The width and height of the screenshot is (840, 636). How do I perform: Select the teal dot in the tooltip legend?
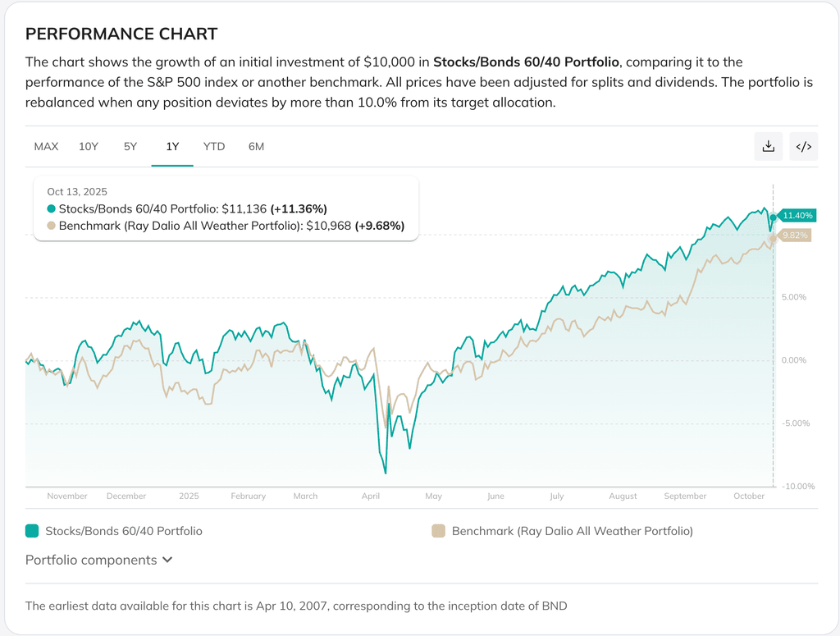(x=49, y=208)
